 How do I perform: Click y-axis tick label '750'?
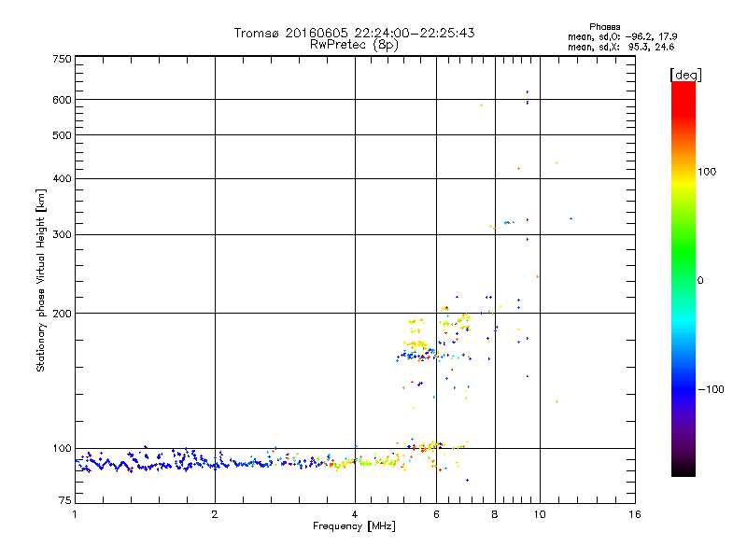(x=62, y=59)
